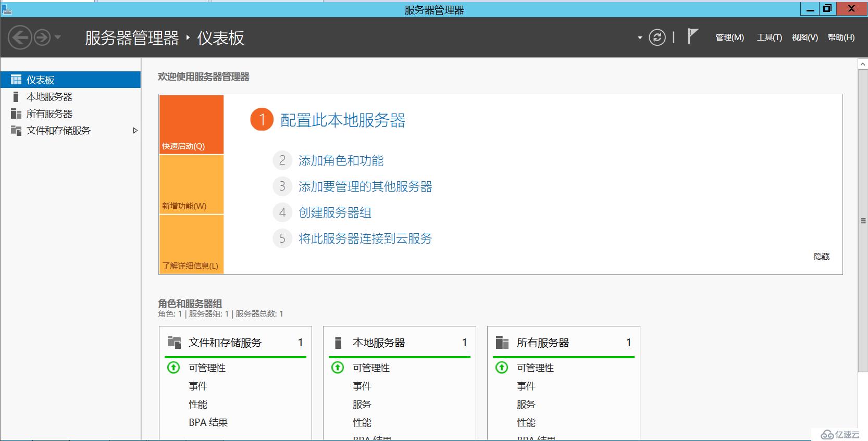Viewport: 868px width, 441px height.
Task: Click 配置此本地服务器 link
Action: pos(343,120)
